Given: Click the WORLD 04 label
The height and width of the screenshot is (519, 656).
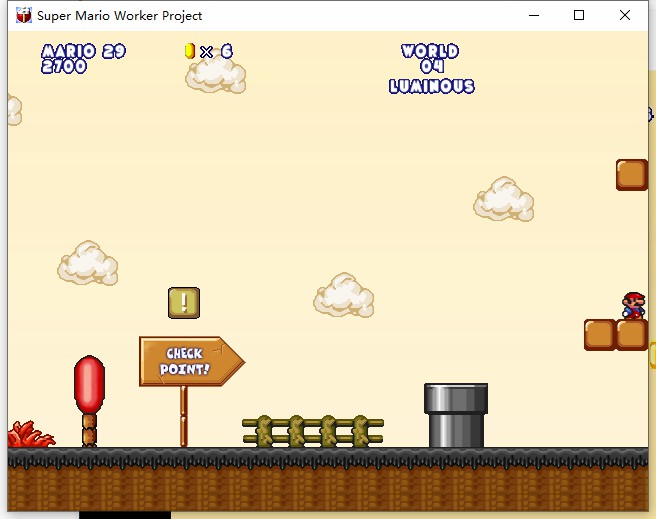Looking at the screenshot, I should [x=430, y=58].
